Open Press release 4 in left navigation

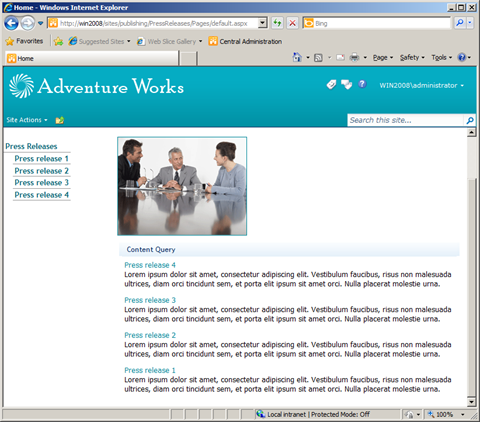pyautogui.click(x=42, y=195)
